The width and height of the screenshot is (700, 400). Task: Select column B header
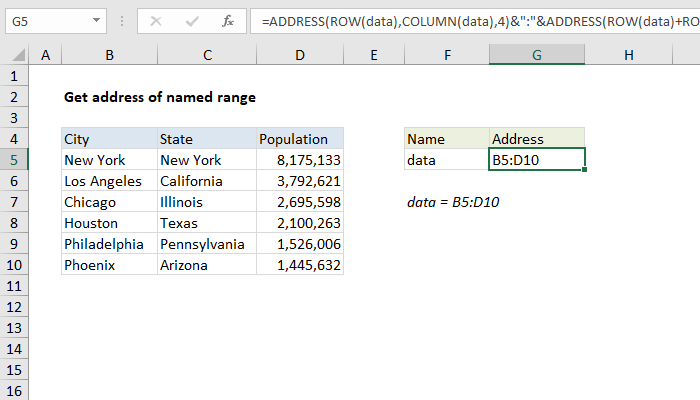108,56
